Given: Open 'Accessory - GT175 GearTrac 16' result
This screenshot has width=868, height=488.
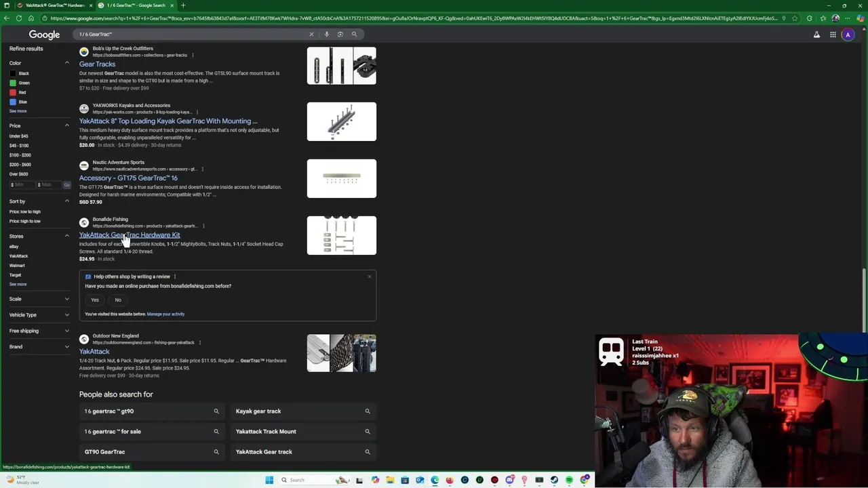Looking at the screenshot, I should coord(128,178).
